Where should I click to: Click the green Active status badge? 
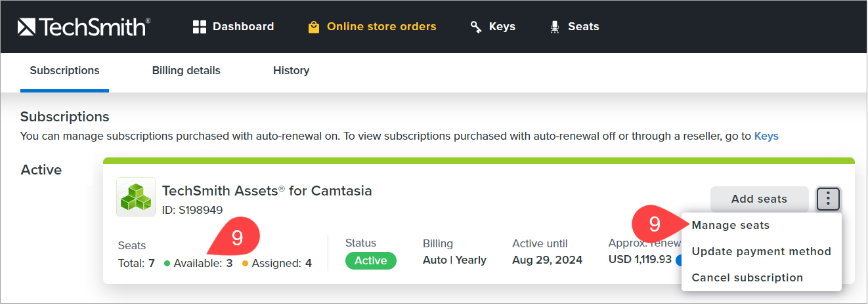tap(371, 261)
